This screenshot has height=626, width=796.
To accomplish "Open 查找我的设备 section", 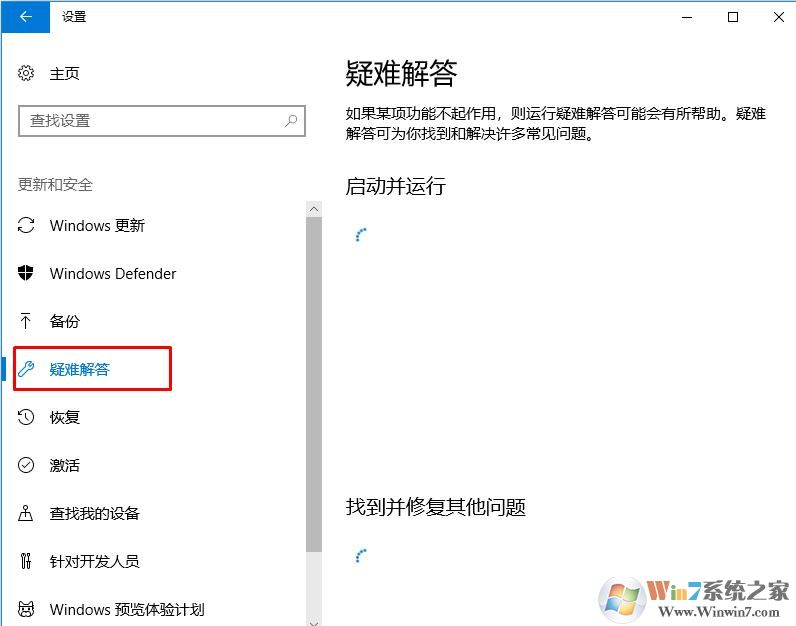I will tap(94, 513).
